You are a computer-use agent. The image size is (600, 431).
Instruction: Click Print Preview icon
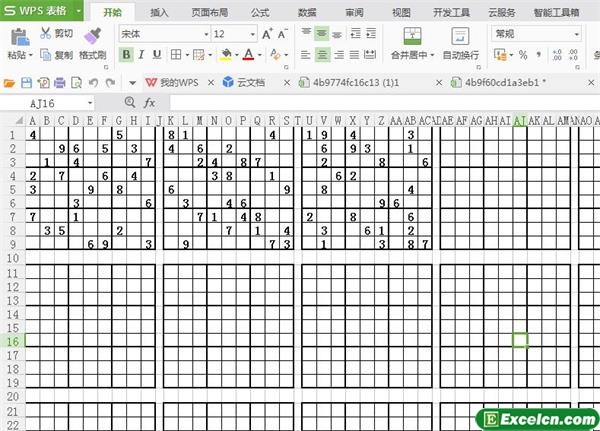coord(77,83)
